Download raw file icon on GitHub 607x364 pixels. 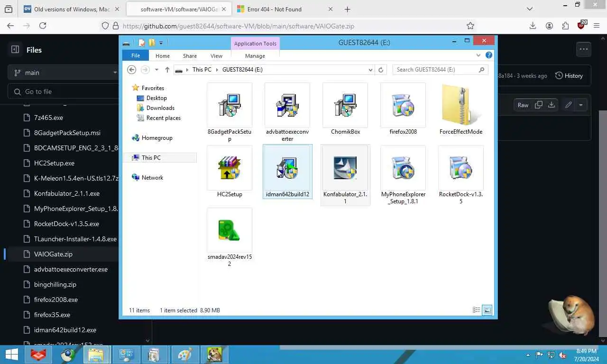pyautogui.click(x=552, y=105)
